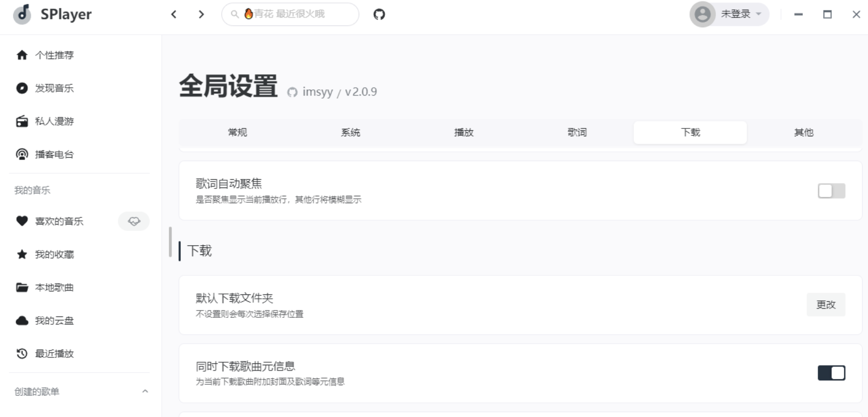Image resolution: width=868 pixels, height=417 pixels.
Task: Select the 下载 settings tab
Action: coord(690,132)
